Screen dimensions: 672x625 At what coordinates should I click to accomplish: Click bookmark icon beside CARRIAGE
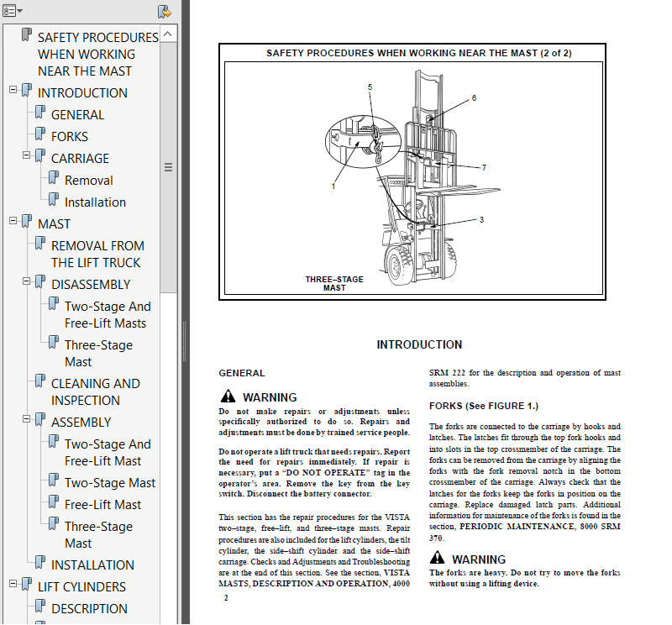[39, 155]
